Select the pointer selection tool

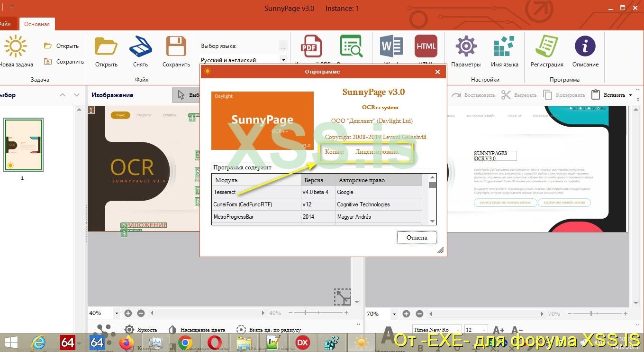tap(181, 95)
